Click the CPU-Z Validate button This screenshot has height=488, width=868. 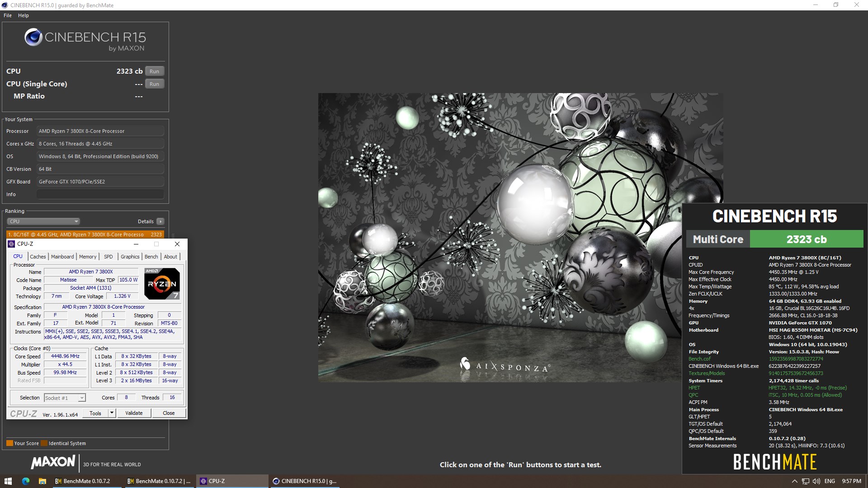[x=134, y=413]
